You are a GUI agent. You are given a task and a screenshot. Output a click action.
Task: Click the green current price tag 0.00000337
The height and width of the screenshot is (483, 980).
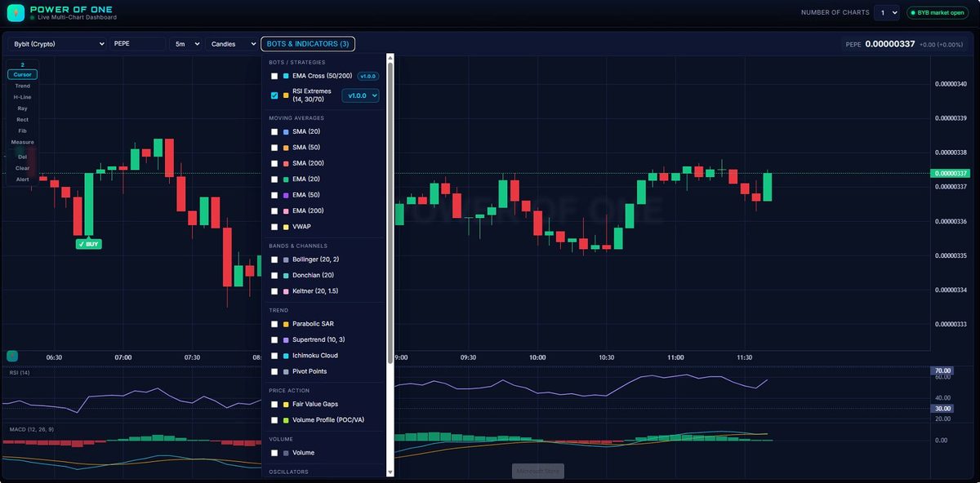pyautogui.click(x=950, y=173)
